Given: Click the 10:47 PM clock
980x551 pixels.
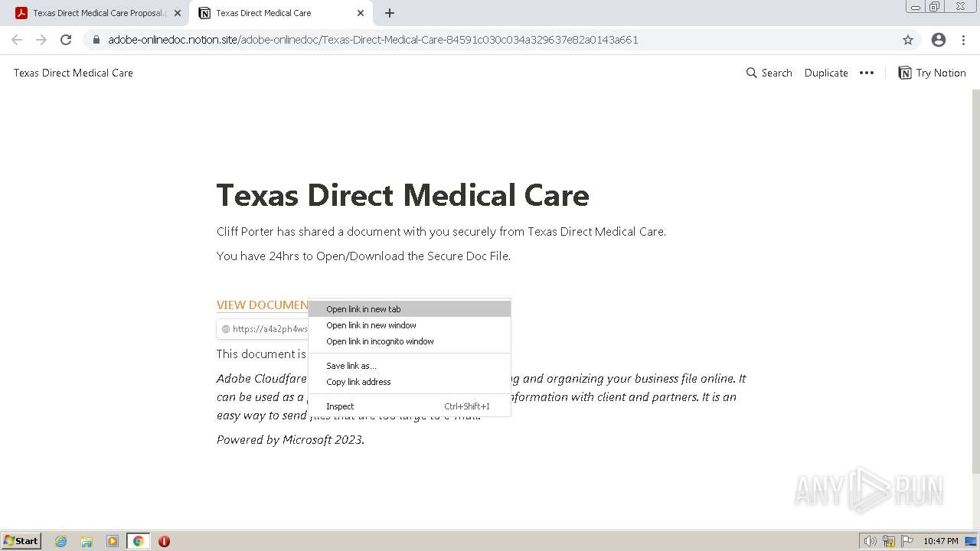Looking at the screenshot, I should [x=940, y=541].
